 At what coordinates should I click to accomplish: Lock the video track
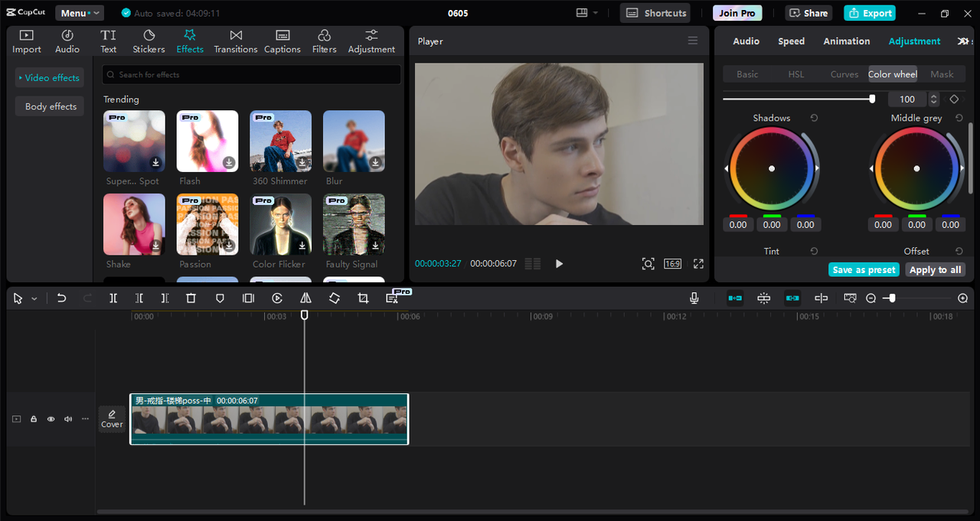coord(34,419)
